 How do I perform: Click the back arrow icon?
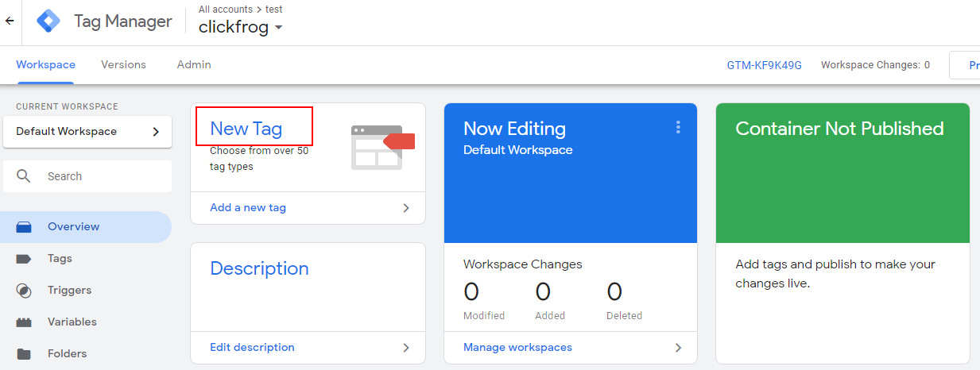[10, 21]
